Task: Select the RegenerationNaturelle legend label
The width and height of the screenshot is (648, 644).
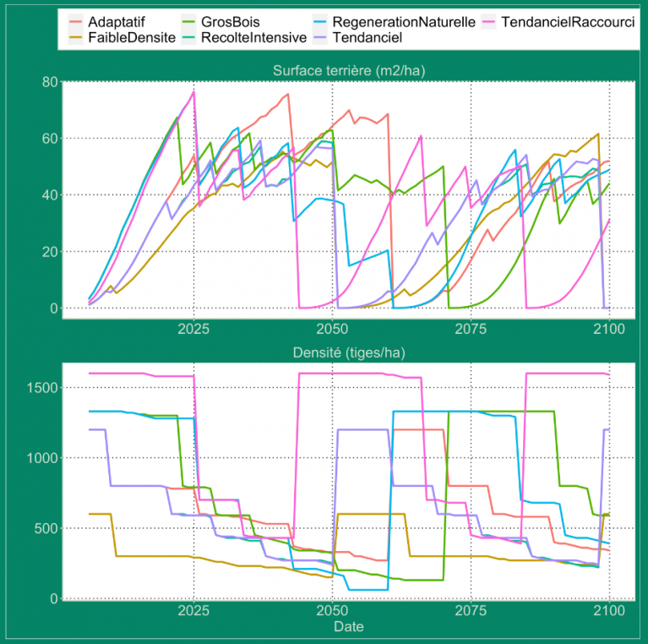Action: tap(404, 22)
